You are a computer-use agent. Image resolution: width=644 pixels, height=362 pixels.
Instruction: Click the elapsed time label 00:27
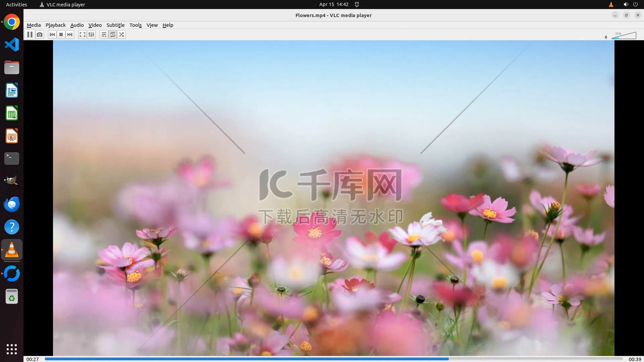click(x=33, y=359)
